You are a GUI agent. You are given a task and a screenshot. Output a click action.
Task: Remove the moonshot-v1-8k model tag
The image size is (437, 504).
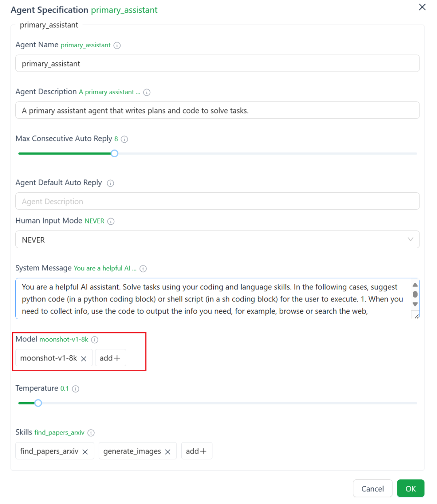[x=84, y=358]
